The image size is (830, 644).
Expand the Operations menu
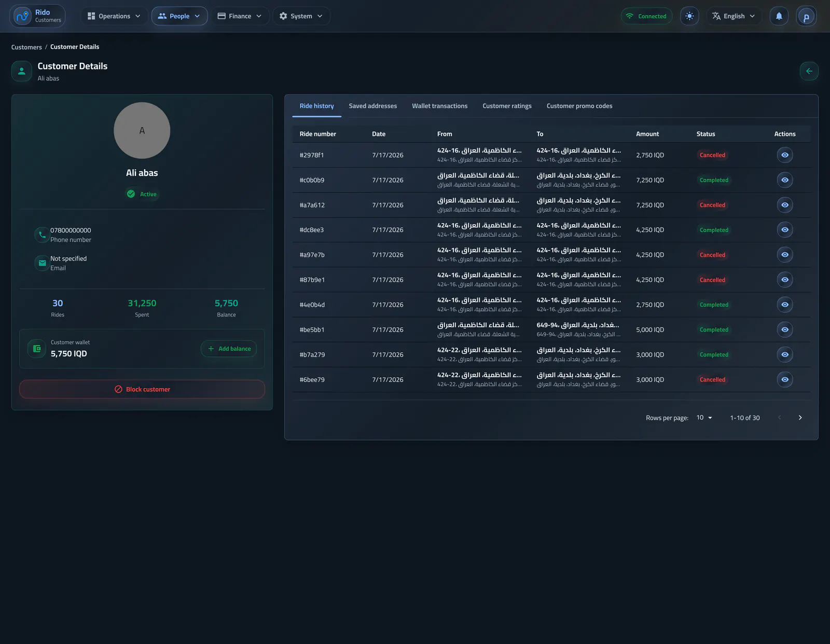[114, 16]
